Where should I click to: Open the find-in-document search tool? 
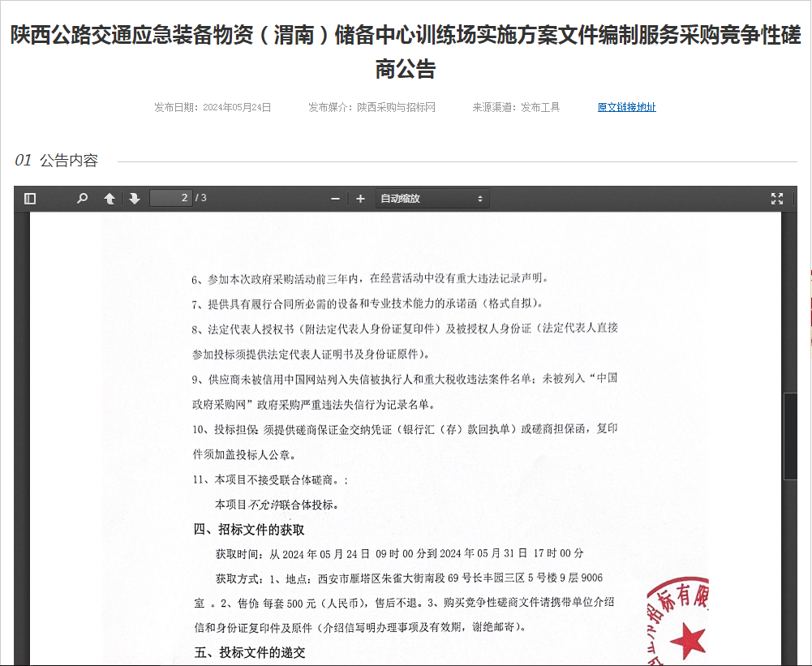(x=82, y=199)
